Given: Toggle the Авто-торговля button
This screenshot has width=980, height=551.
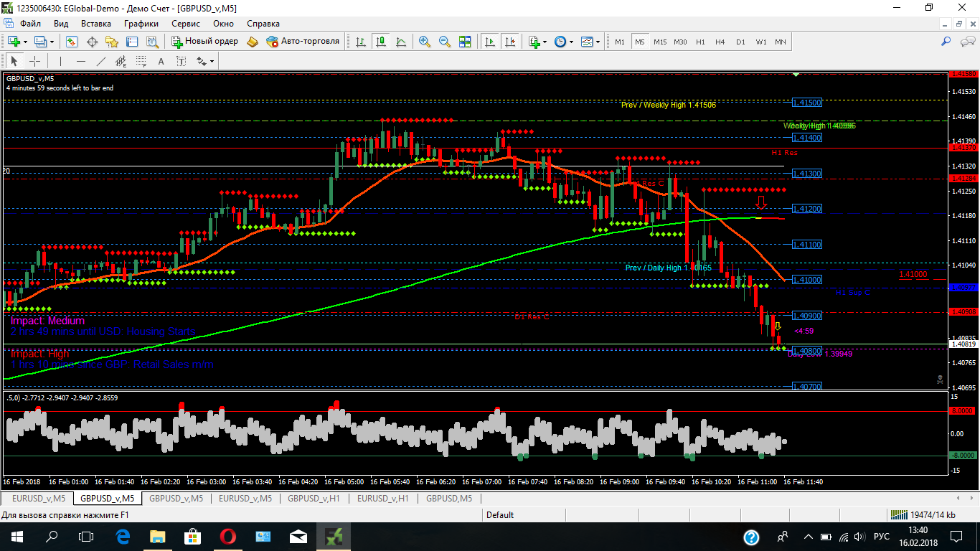Looking at the screenshot, I should coord(303,42).
